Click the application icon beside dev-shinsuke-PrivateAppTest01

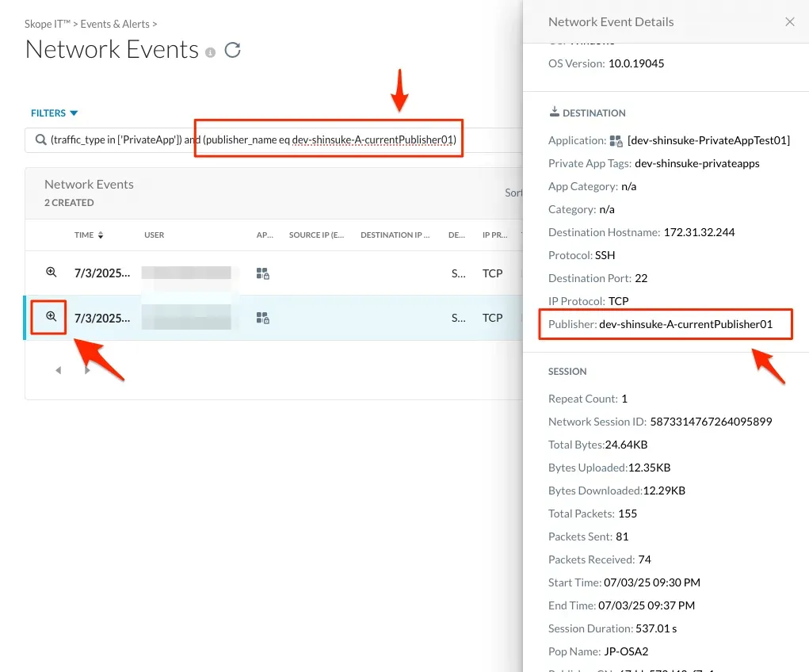pyautogui.click(x=616, y=141)
